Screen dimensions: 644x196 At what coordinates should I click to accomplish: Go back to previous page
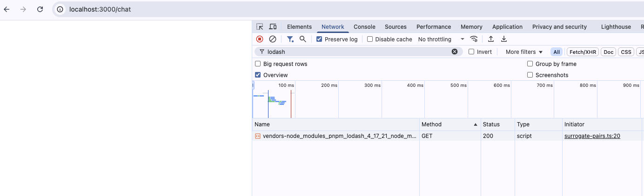coord(7,9)
